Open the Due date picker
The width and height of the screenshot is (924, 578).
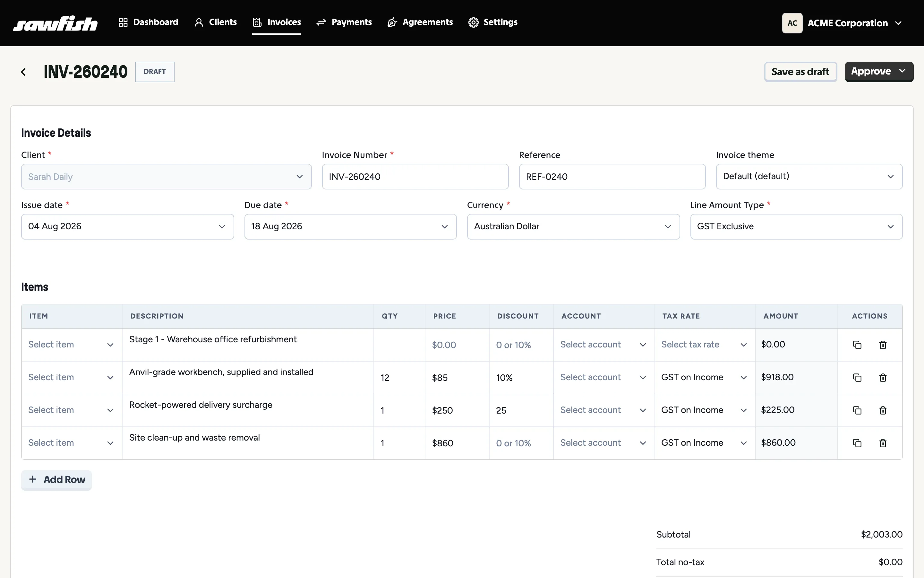(x=350, y=227)
